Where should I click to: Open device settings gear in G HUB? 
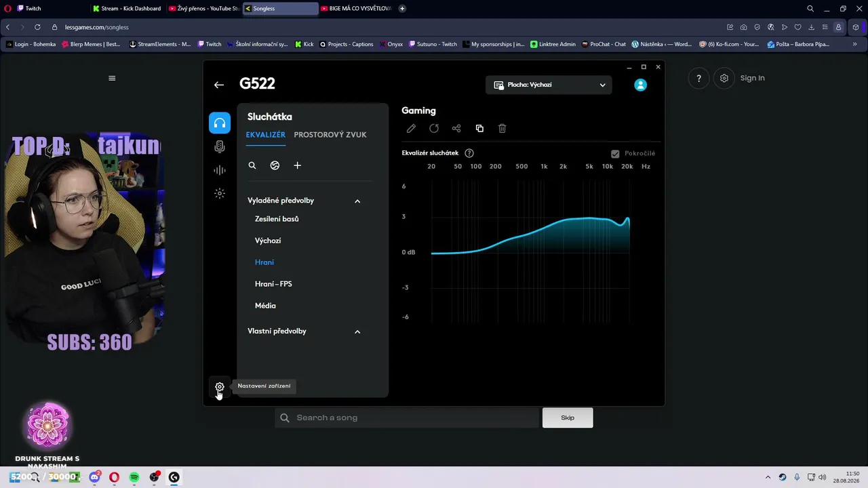(x=220, y=387)
